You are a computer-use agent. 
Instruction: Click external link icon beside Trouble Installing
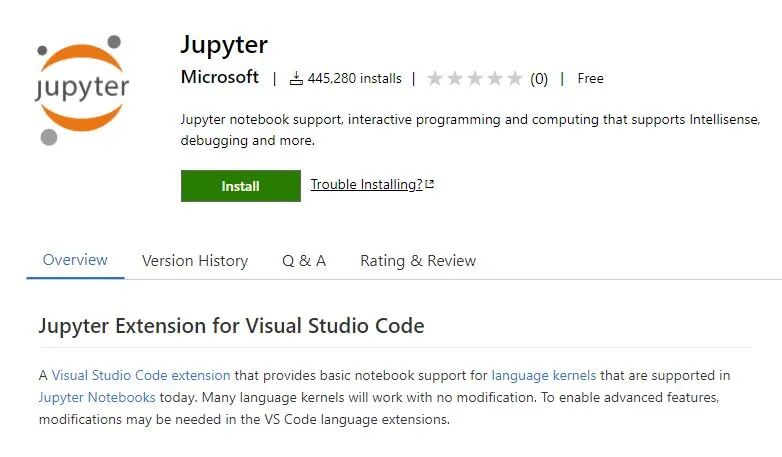(x=430, y=185)
